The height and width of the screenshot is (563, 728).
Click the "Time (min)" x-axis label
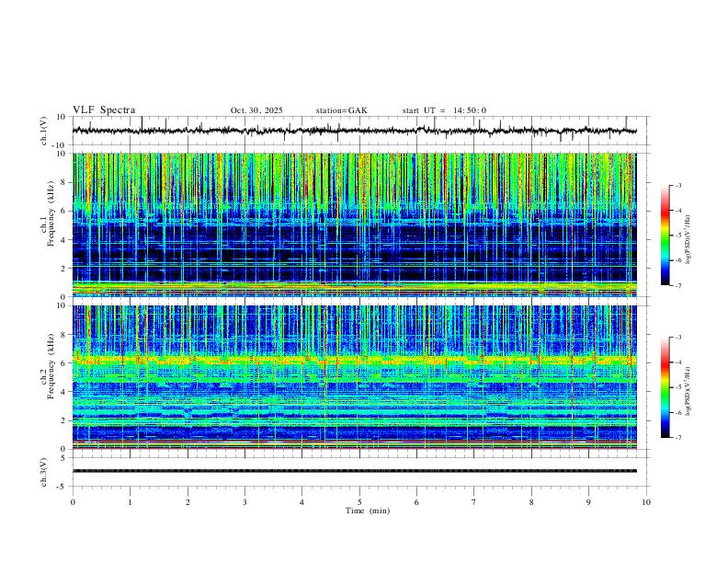(x=368, y=511)
